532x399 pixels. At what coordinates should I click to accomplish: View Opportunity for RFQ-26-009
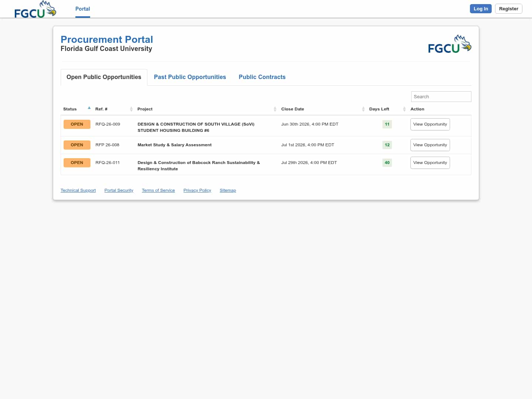(x=430, y=125)
